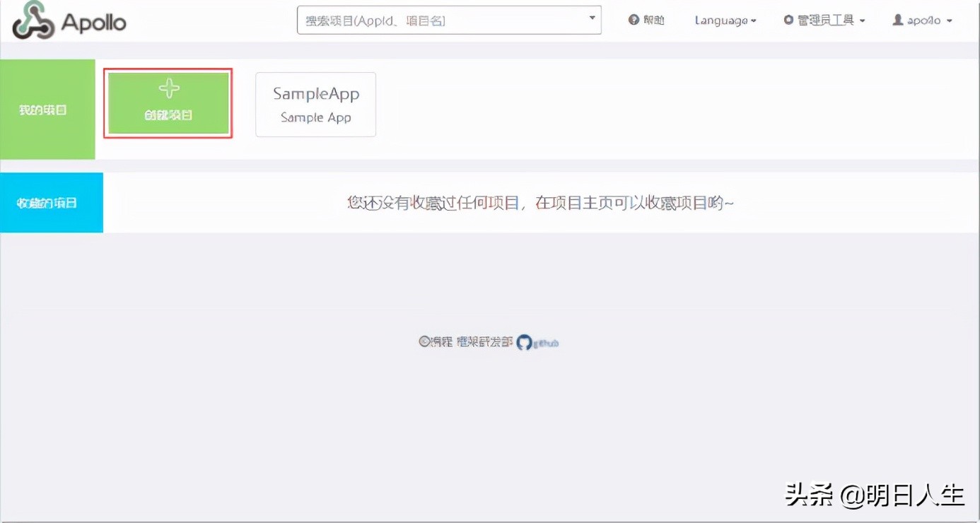Screen dimensions: 980x523
Task: Click the GitHub octocat icon in footer
Action: click(x=524, y=342)
